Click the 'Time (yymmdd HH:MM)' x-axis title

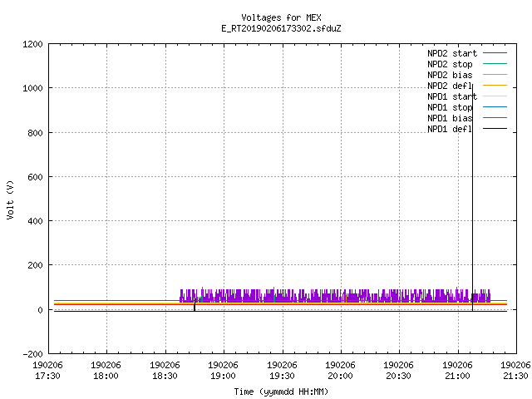click(x=281, y=392)
